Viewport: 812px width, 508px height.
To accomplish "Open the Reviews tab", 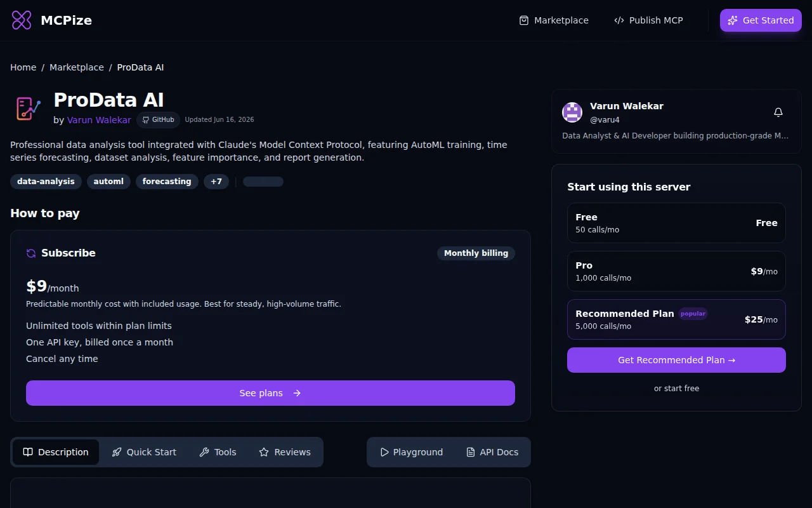I will pos(285,452).
